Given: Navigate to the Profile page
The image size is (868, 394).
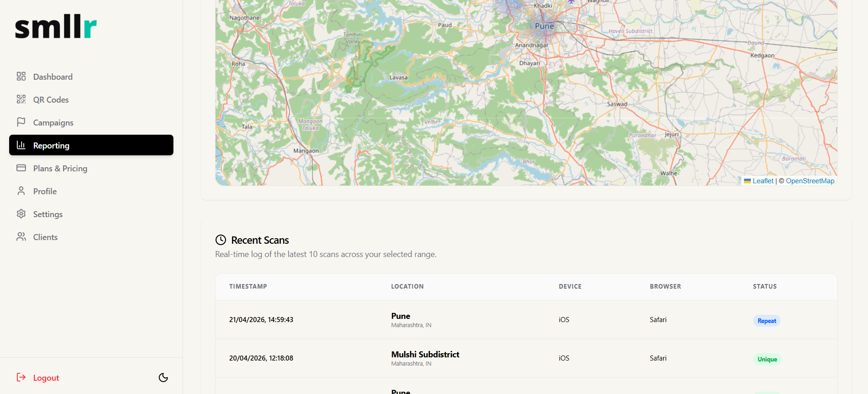Looking at the screenshot, I should click(91, 191).
